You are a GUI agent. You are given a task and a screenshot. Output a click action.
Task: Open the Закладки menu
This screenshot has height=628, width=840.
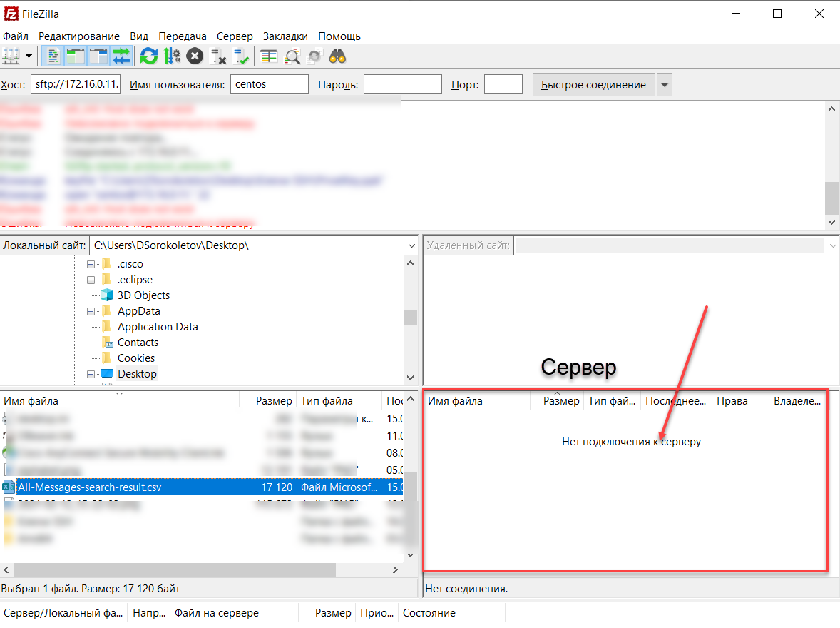pos(285,36)
